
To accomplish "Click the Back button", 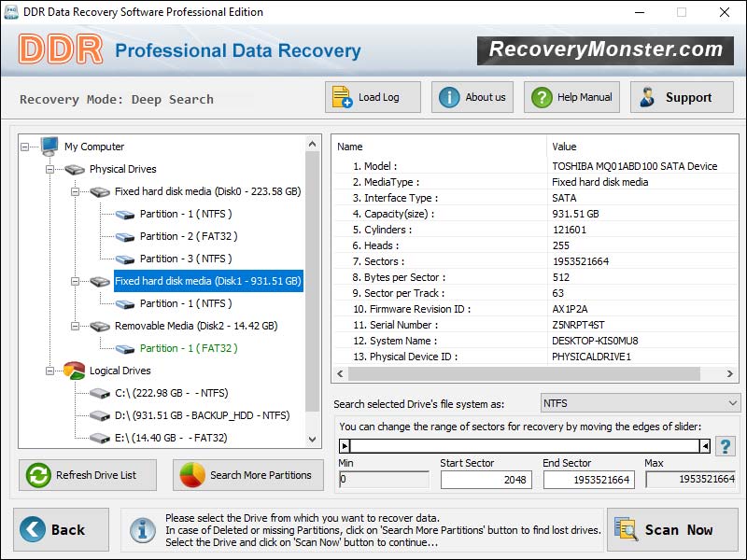I will tap(60, 529).
